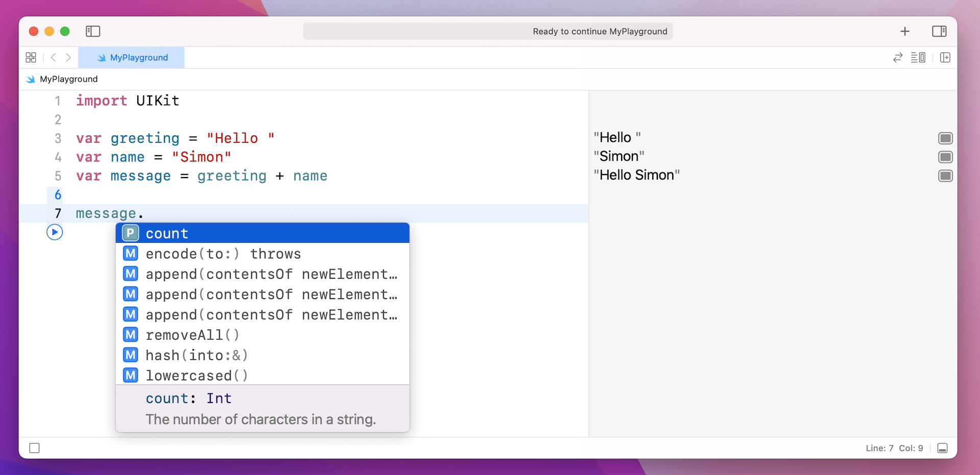Run playground up to line 7
The image size is (980, 475).
pyautogui.click(x=55, y=232)
